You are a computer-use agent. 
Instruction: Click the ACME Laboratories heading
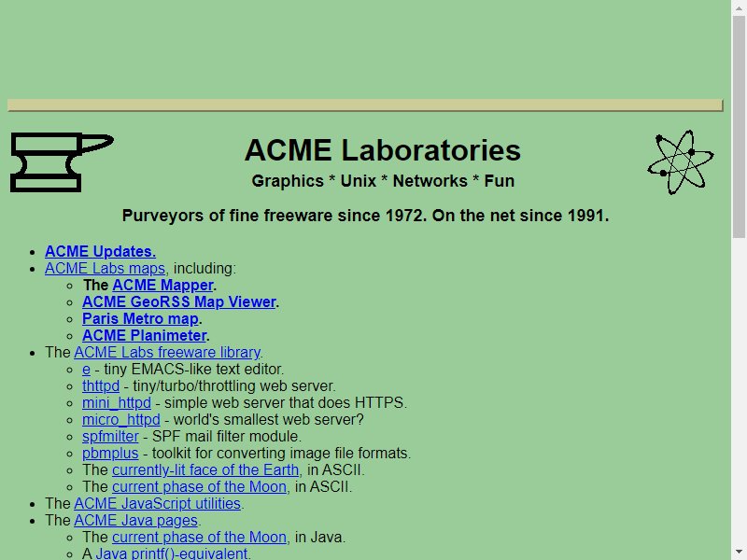383,150
